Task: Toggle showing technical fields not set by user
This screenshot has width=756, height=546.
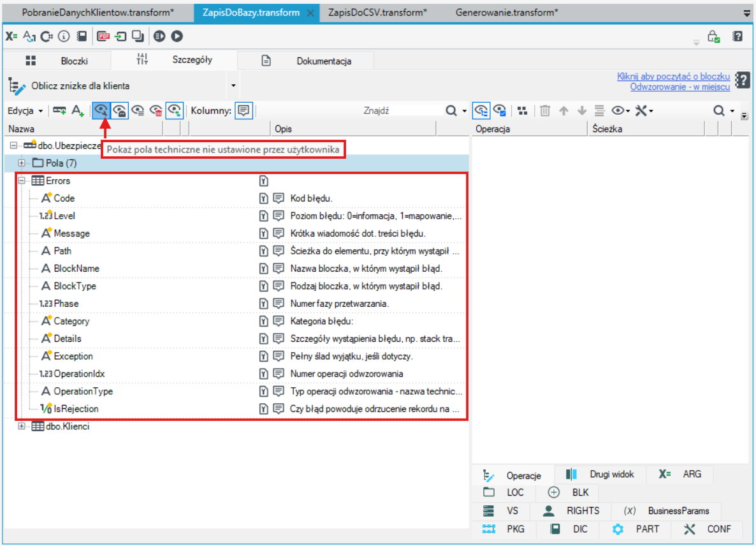Action: point(101,110)
